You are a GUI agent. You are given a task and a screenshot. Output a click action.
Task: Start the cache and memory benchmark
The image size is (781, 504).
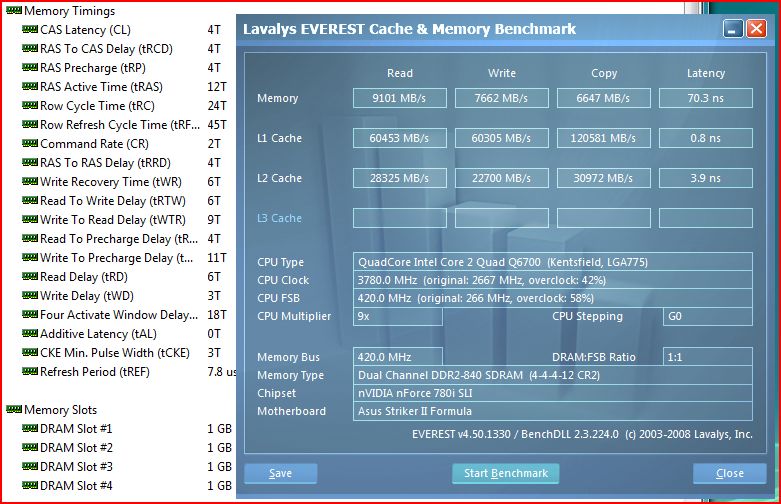506,473
